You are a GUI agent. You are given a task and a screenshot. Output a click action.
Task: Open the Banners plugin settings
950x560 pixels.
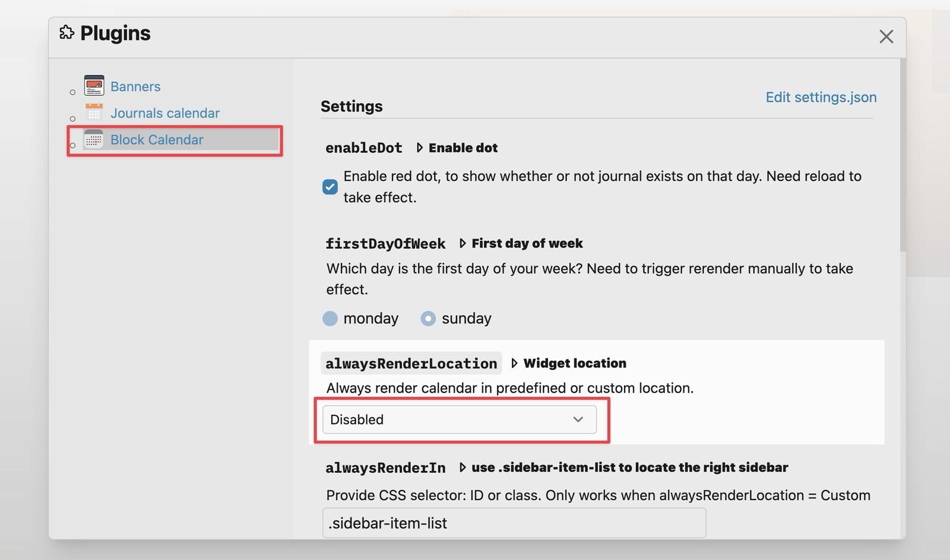(x=135, y=87)
